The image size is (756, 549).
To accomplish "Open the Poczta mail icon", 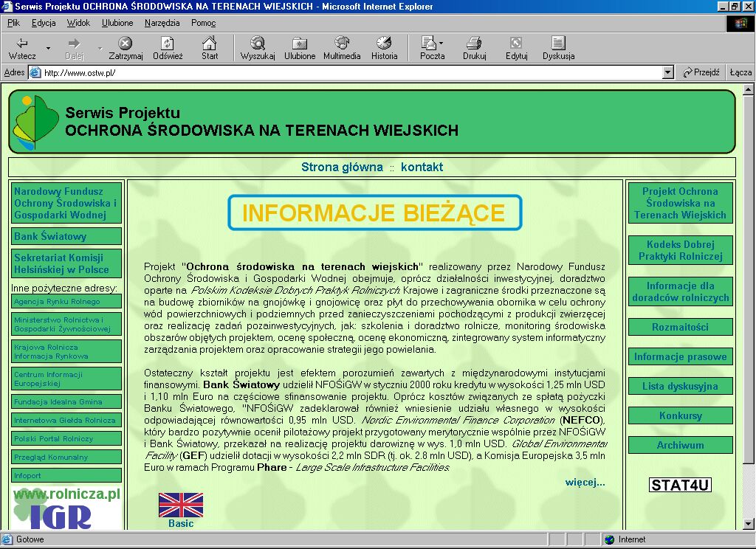I will (x=428, y=43).
